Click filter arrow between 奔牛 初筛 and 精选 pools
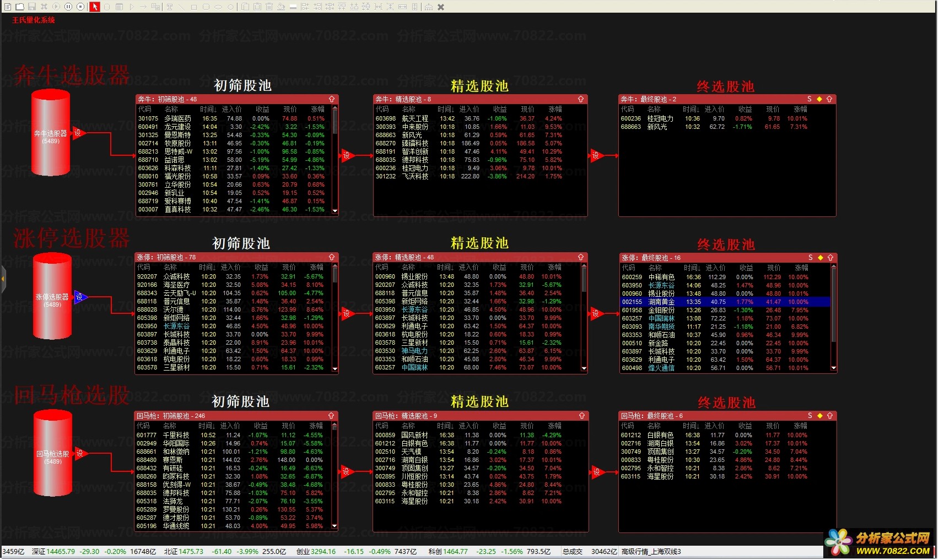The width and height of the screenshot is (939, 560). tap(348, 155)
